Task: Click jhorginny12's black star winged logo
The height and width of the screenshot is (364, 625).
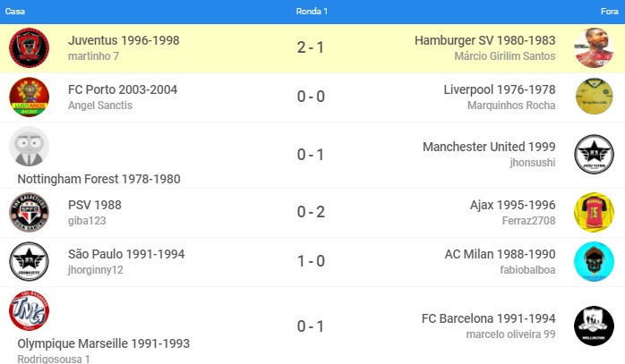Action: (29, 261)
